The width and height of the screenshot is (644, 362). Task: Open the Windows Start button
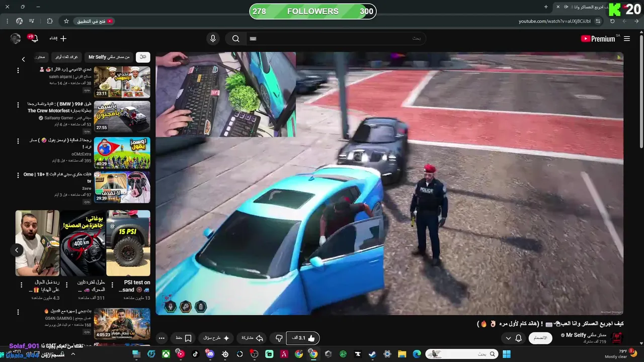(507, 354)
